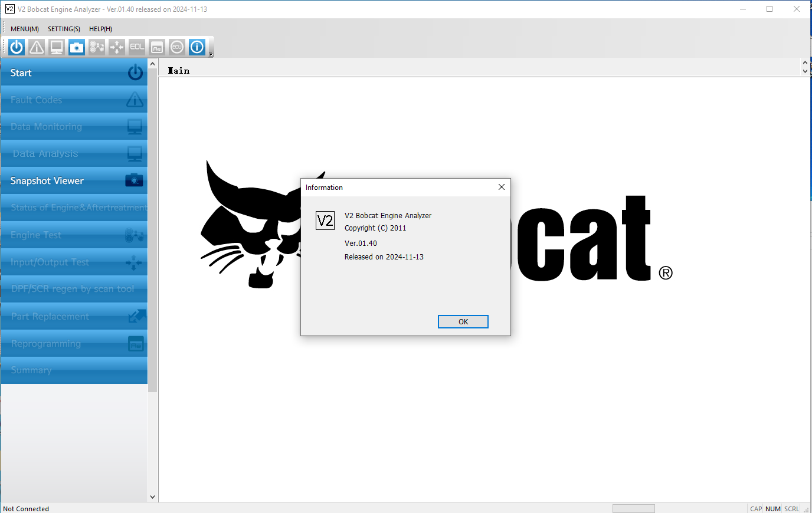Viewport: 812px width, 513px height.
Task: Click the SCRL status bar indicator
Action: click(792, 509)
